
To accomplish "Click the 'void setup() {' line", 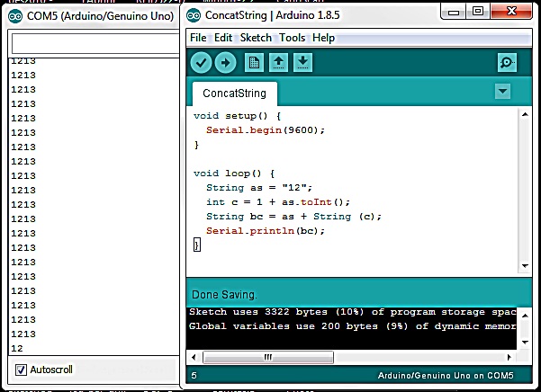I will (238, 116).
